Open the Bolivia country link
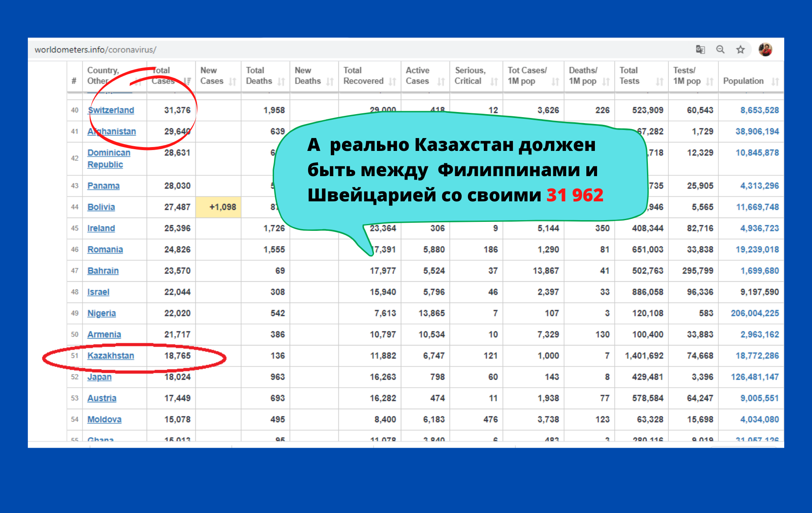812x513 pixels. click(x=101, y=207)
